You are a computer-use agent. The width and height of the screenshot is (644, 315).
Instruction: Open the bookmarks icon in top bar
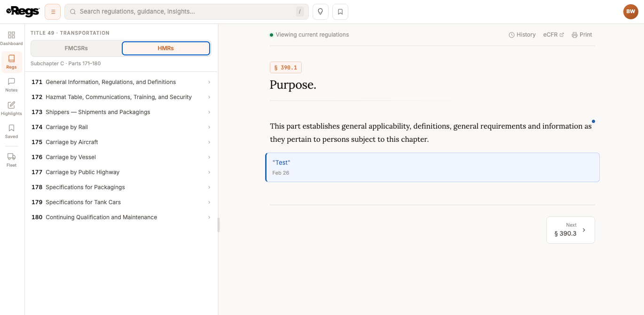(340, 12)
